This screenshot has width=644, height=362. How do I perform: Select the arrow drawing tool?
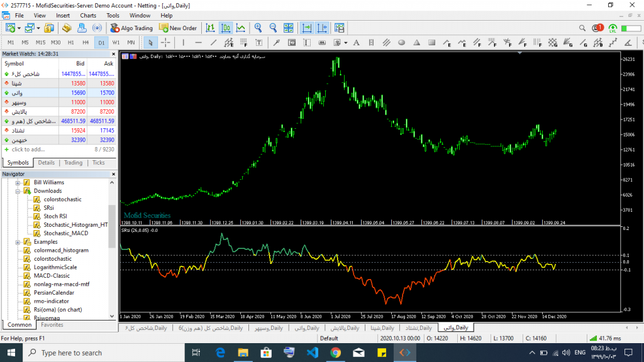click(x=277, y=42)
